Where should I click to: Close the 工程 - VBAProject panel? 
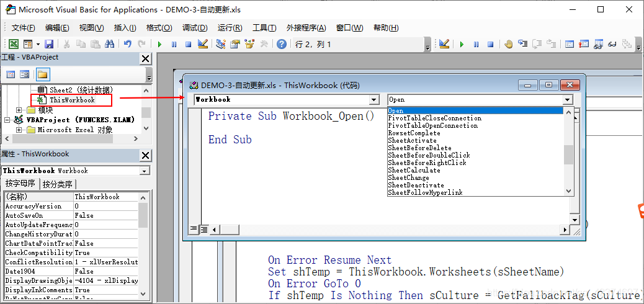[145, 59]
